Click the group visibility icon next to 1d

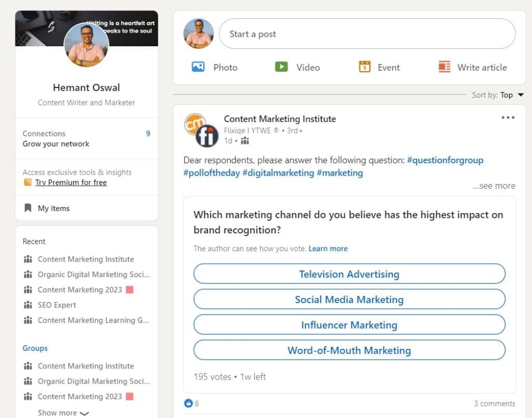[x=245, y=140]
